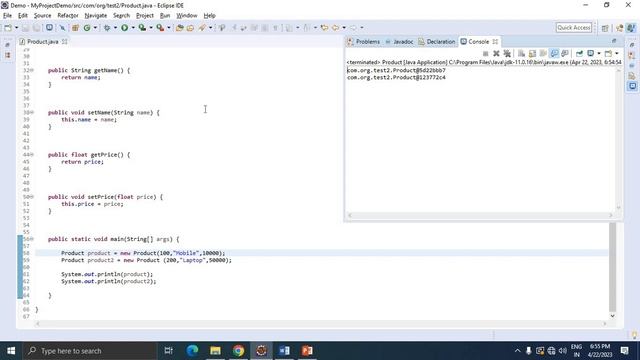The width and height of the screenshot is (640, 360).
Task: Click the Terminate console icon
Action: point(485,53)
